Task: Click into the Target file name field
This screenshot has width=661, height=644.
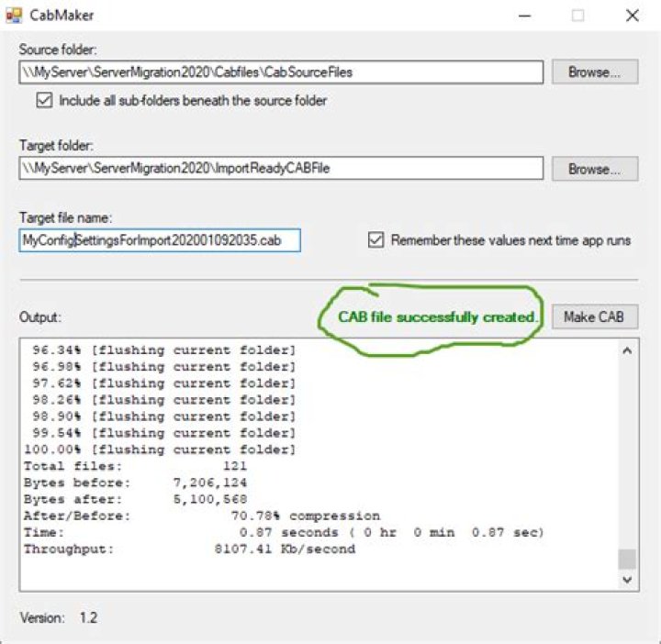Action: (160, 240)
